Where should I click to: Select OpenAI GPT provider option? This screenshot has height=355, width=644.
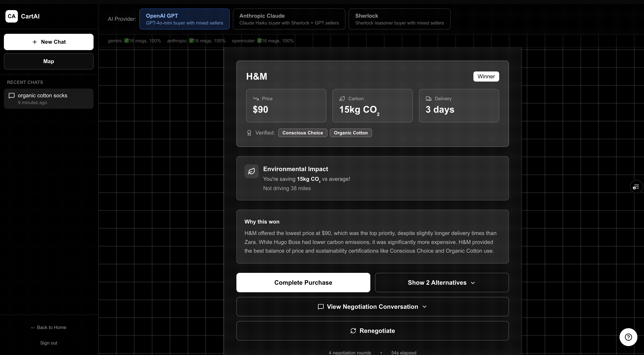tap(184, 19)
